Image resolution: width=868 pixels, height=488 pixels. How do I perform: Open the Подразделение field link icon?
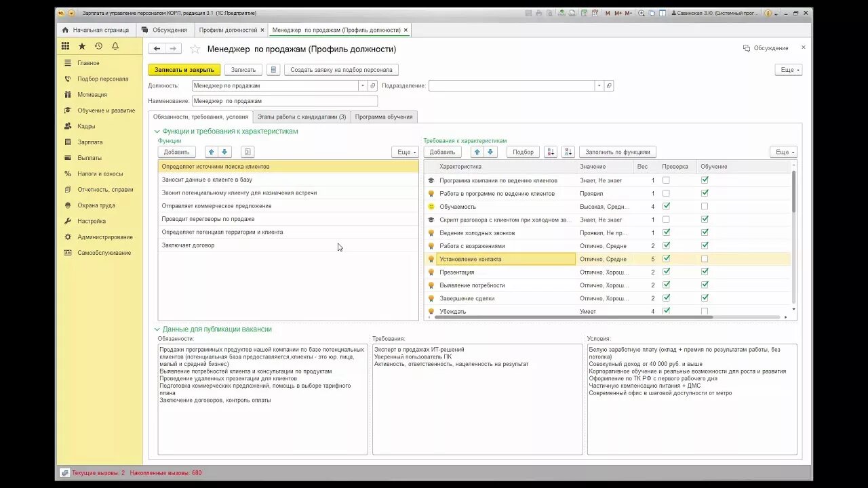pos(609,86)
